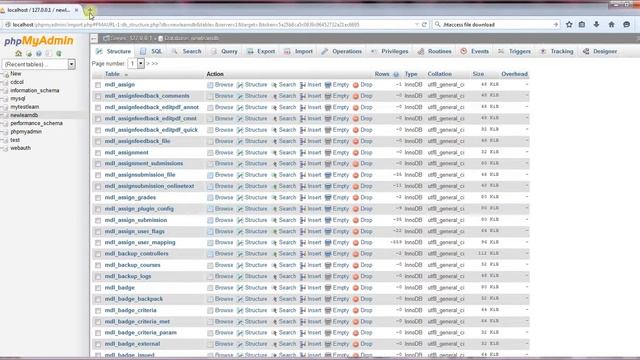This screenshot has height=360, width=640.
Task: Click the reload navigation icon in sidebar
Action: (59, 53)
